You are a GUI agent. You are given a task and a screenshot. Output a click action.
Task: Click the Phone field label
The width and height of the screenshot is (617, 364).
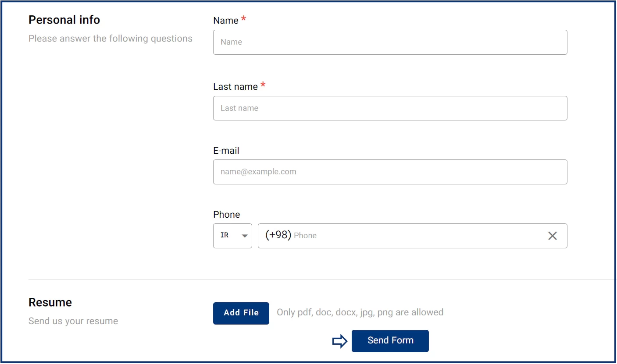(x=227, y=215)
